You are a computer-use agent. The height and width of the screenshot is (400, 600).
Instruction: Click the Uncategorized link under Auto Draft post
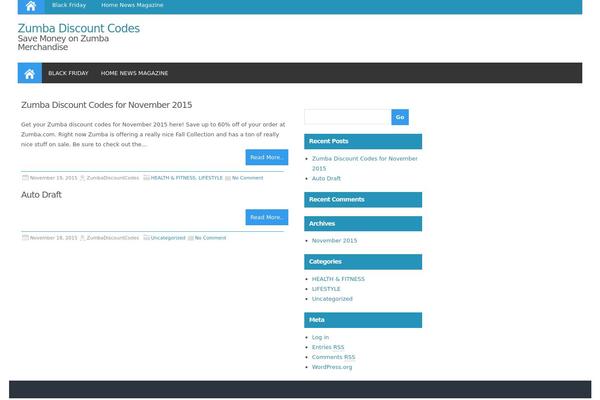[168, 238]
